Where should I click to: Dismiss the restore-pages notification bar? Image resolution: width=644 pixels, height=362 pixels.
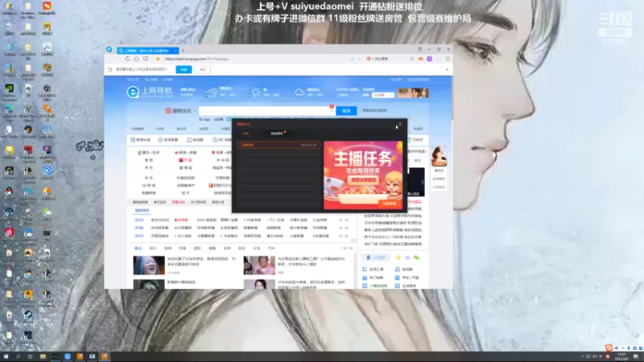click(447, 69)
